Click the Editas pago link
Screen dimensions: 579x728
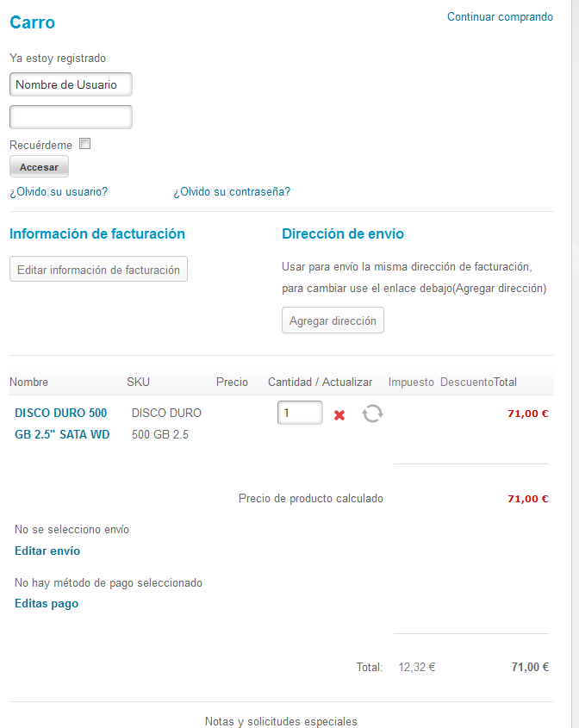(x=47, y=604)
